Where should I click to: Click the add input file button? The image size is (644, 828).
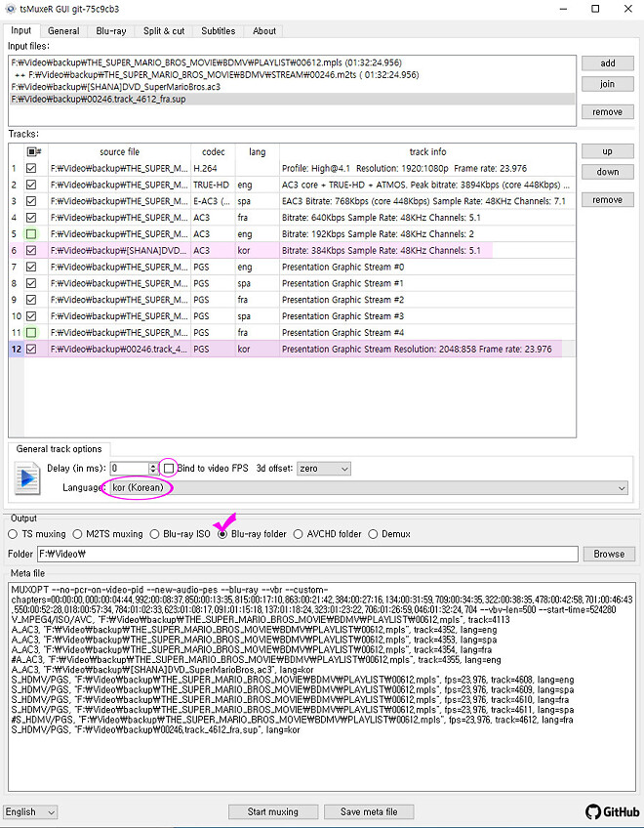[608, 63]
